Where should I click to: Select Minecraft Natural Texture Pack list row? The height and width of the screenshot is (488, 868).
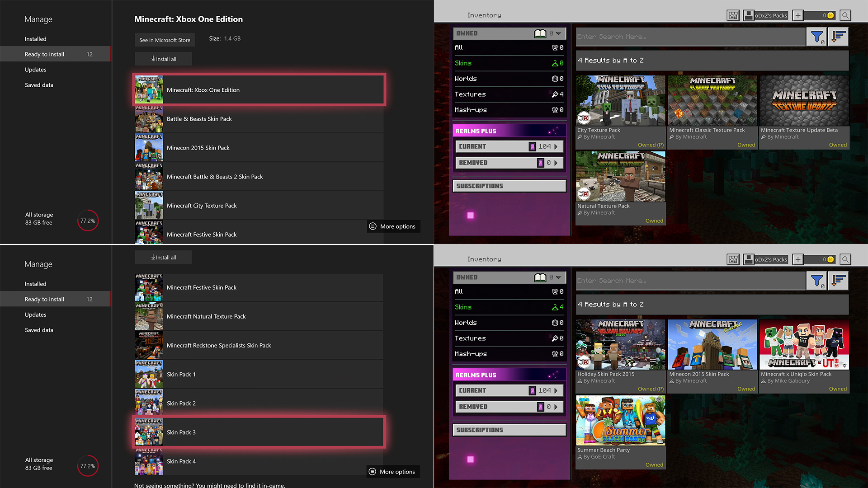[259, 317]
